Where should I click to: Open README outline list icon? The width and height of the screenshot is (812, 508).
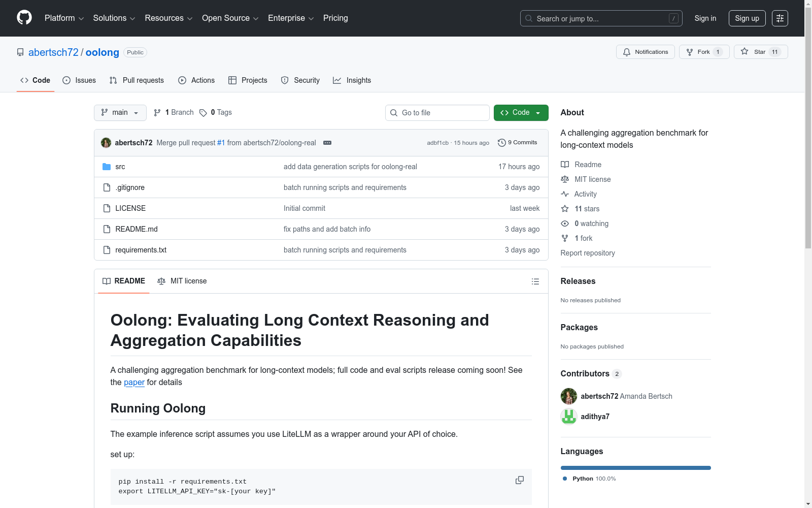[x=535, y=281]
